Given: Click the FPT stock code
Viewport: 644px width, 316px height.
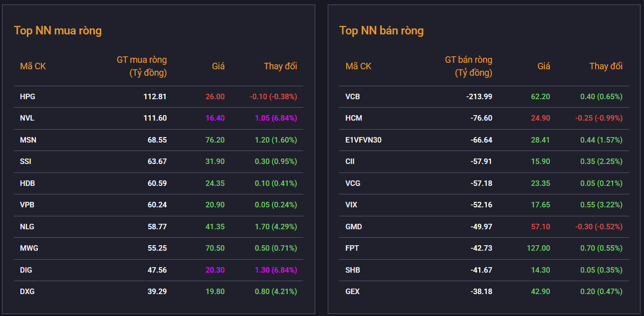Looking at the screenshot, I should [x=352, y=248].
